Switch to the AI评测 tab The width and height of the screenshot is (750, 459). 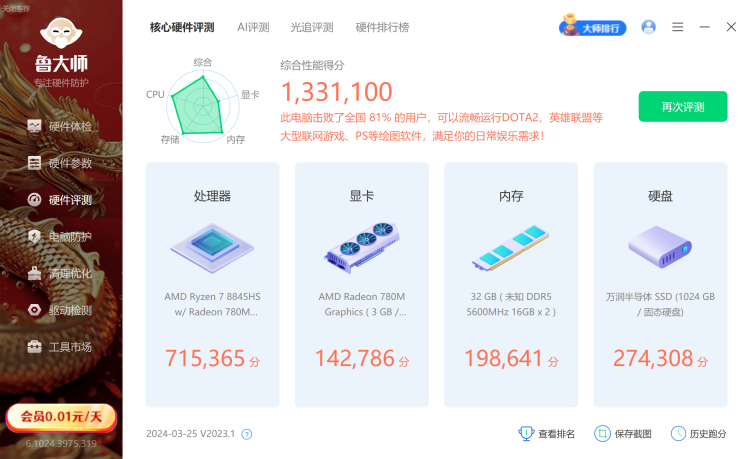[x=253, y=27]
